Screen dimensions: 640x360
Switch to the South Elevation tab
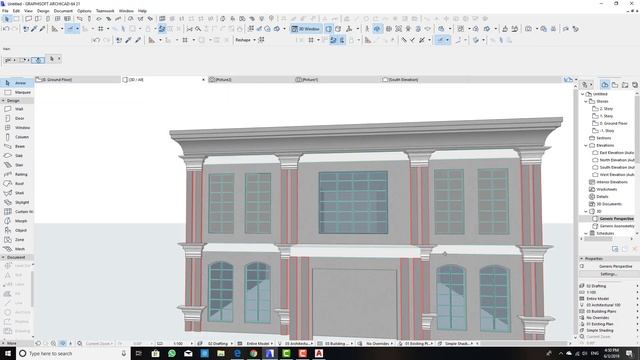coord(424,80)
